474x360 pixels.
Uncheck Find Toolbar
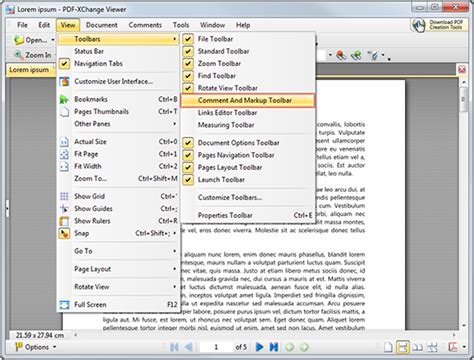tap(188, 76)
